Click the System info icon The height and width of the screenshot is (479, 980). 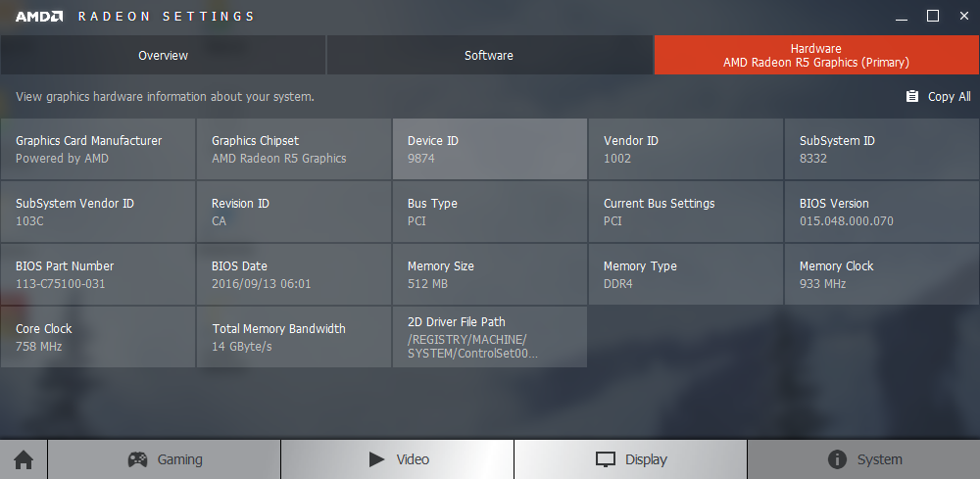point(837,459)
